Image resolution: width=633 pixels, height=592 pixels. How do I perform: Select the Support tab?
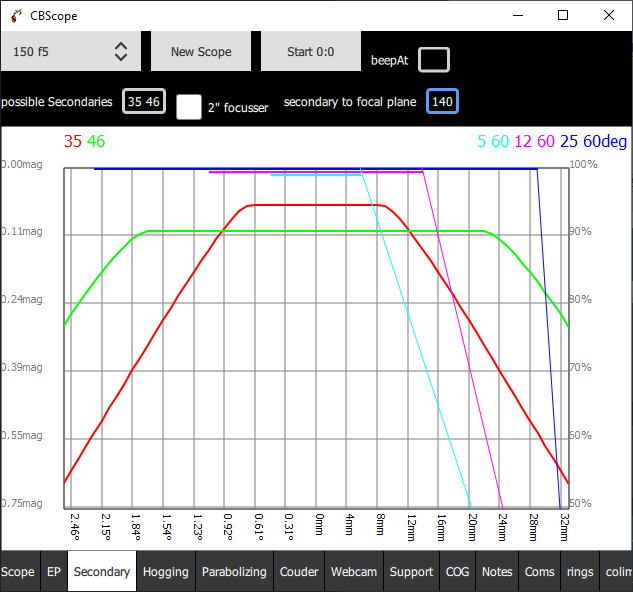coord(412,572)
